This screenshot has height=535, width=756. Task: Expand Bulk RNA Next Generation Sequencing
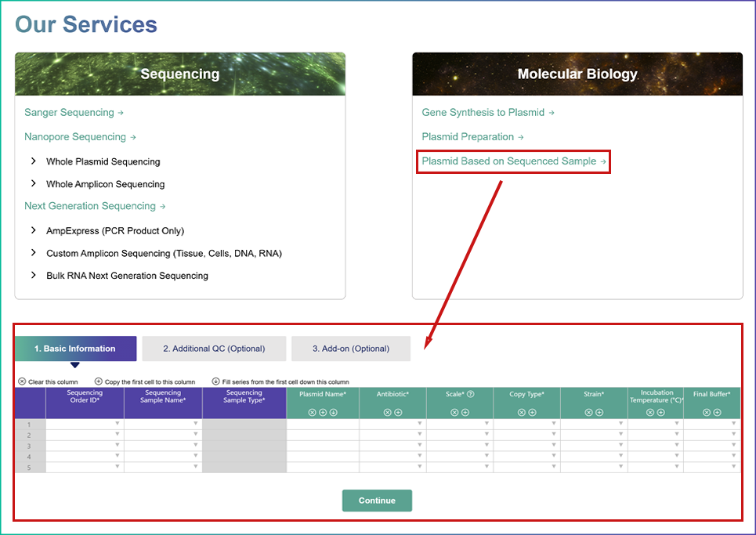pos(33,275)
